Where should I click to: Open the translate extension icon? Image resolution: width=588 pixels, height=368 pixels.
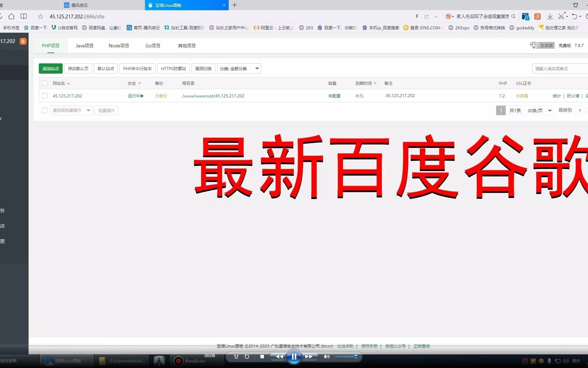point(537,16)
